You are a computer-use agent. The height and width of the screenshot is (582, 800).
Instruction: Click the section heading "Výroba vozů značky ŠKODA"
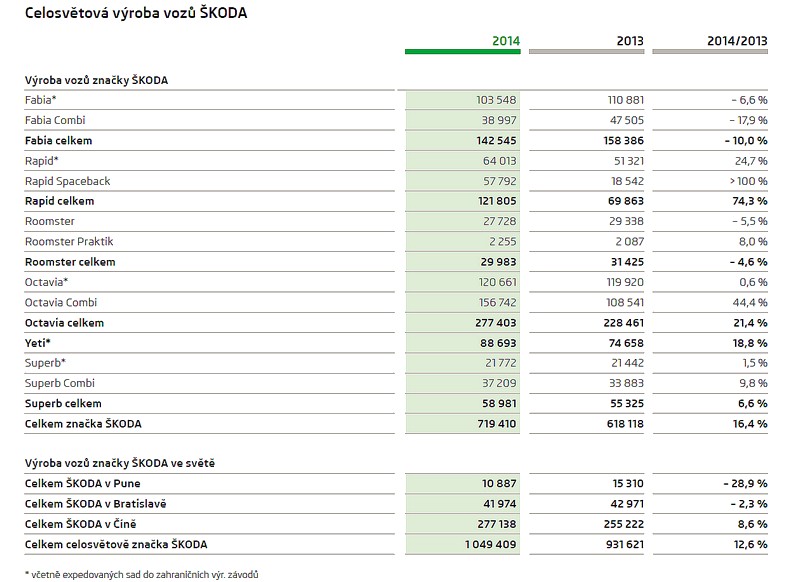[96, 80]
